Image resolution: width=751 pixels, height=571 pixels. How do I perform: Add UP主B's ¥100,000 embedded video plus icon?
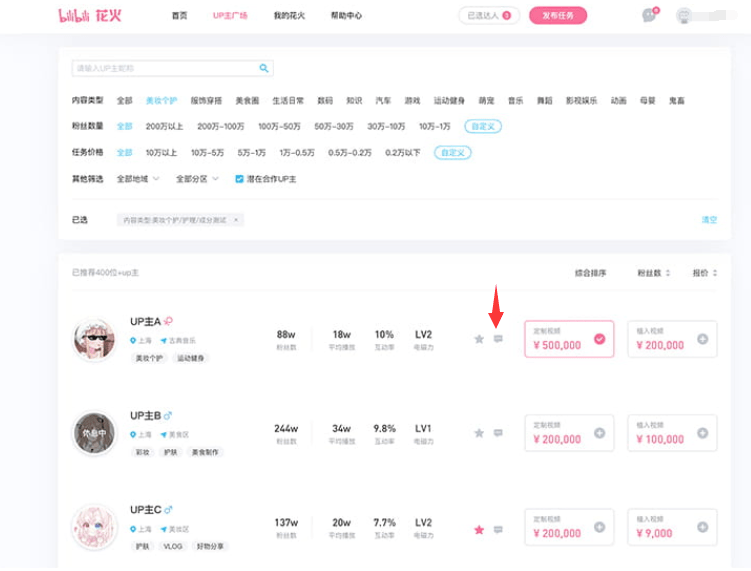pyautogui.click(x=703, y=433)
